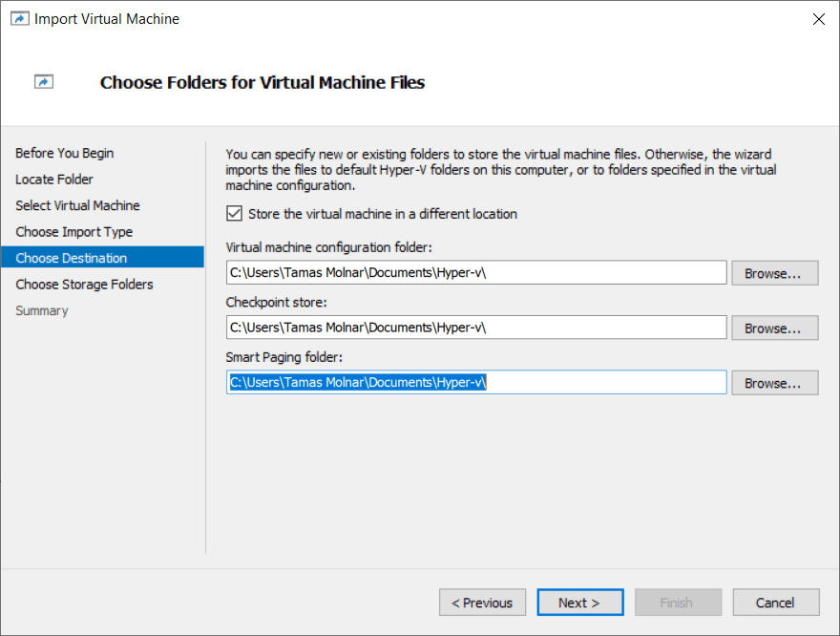840x636 pixels.
Task: Browse for the Smart Paging folder
Action: point(775,383)
